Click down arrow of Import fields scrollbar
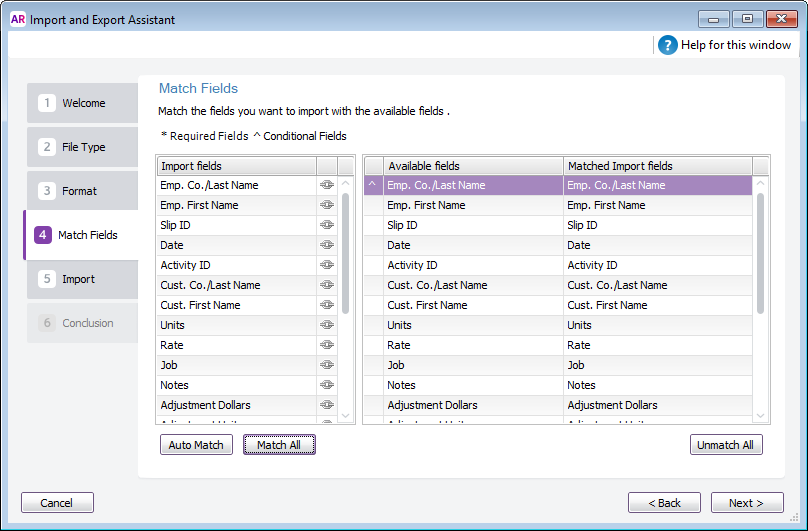The image size is (808, 531). click(346, 416)
